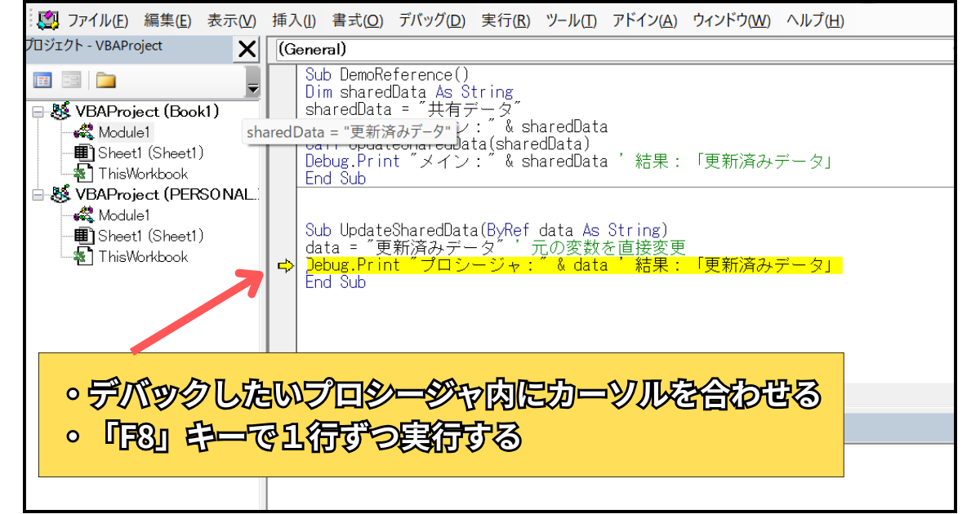Open the 挿入(I) menu
Screen dimensions: 980x514
click(293, 20)
